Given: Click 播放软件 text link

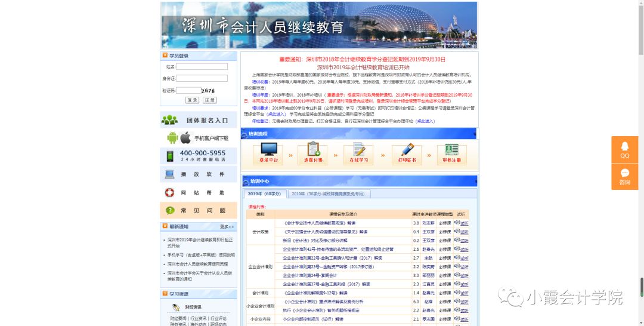Looking at the screenshot, I should [203, 174].
